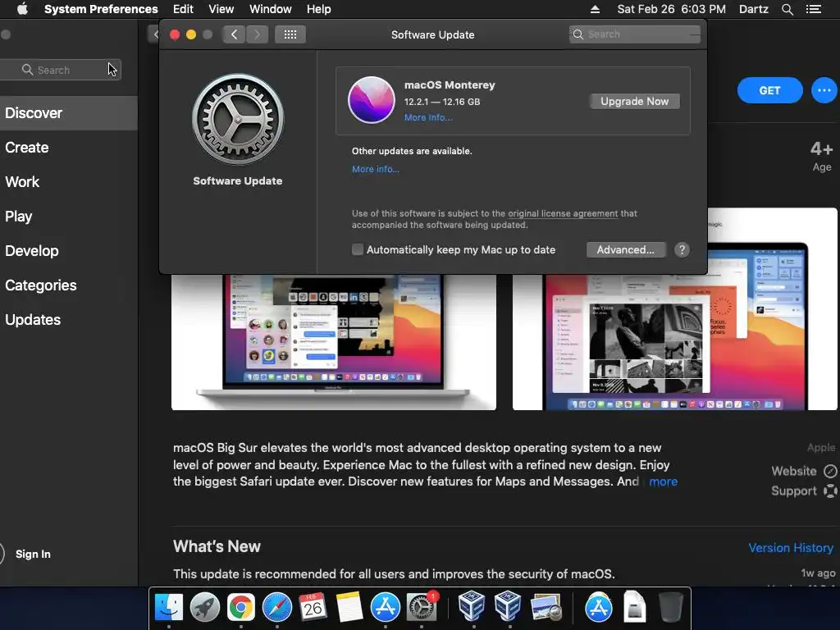This screenshot has width=840, height=630.
Task: Enable Automatically keep my Mac up to date
Action: tap(358, 249)
